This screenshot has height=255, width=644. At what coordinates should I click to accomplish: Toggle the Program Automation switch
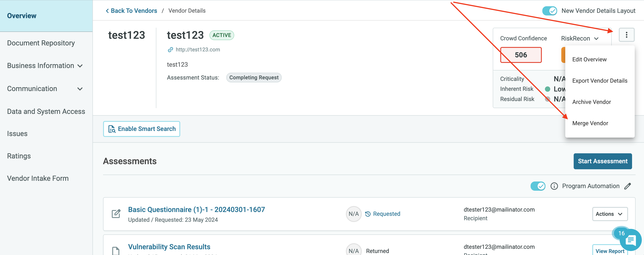click(x=538, y=186)
